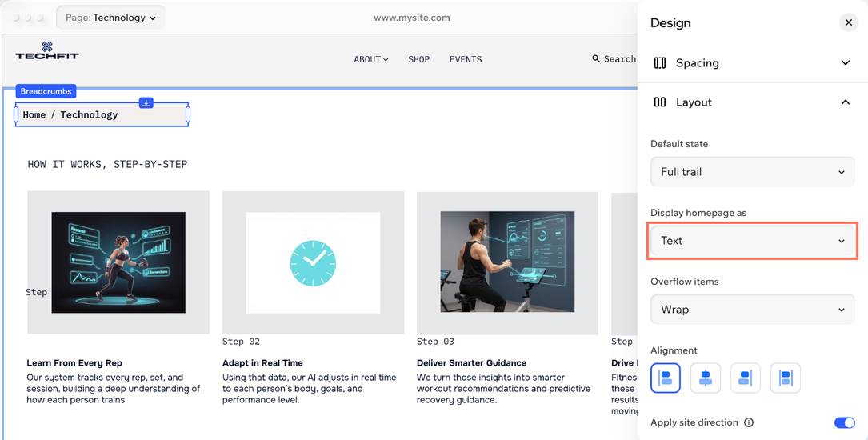Screen dimensions: 868x440
Task: Click the Spacing section icon
Action: click(x=659, y=63)
